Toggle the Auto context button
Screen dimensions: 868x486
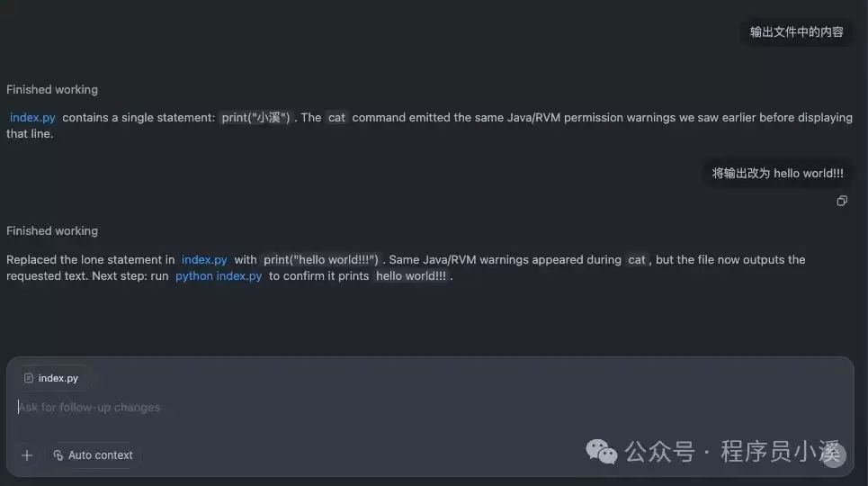93,455
